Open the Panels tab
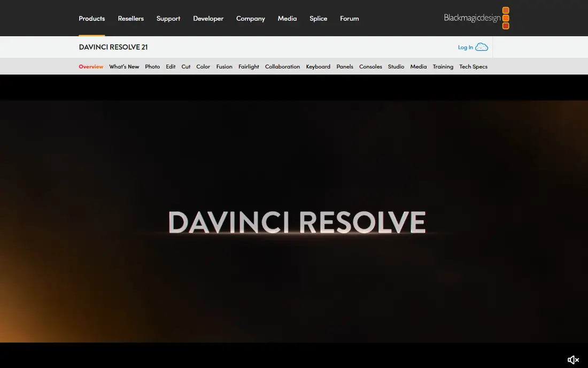Image resolution: width=588 pixels, height=368 pixels. click(345, 66)
